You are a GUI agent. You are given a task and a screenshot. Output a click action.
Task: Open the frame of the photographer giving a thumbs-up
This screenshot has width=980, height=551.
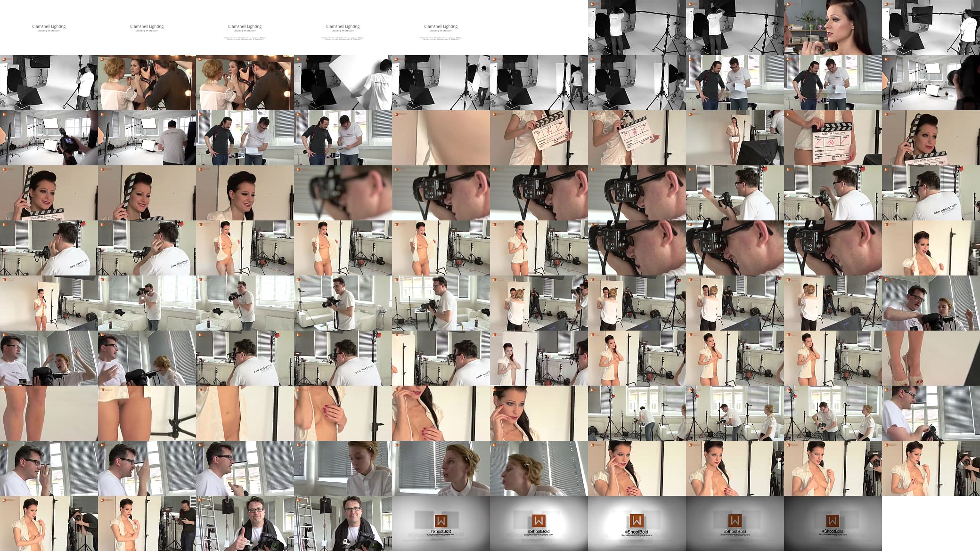245,523
